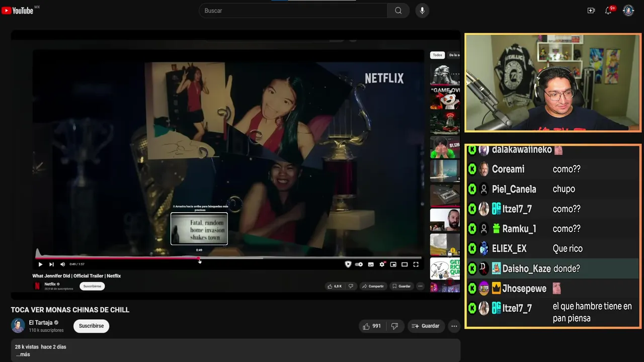This screenshot has height=362, width=644.
Task: Toggle subtitles in inner player
Action: (x=371, y=264)
